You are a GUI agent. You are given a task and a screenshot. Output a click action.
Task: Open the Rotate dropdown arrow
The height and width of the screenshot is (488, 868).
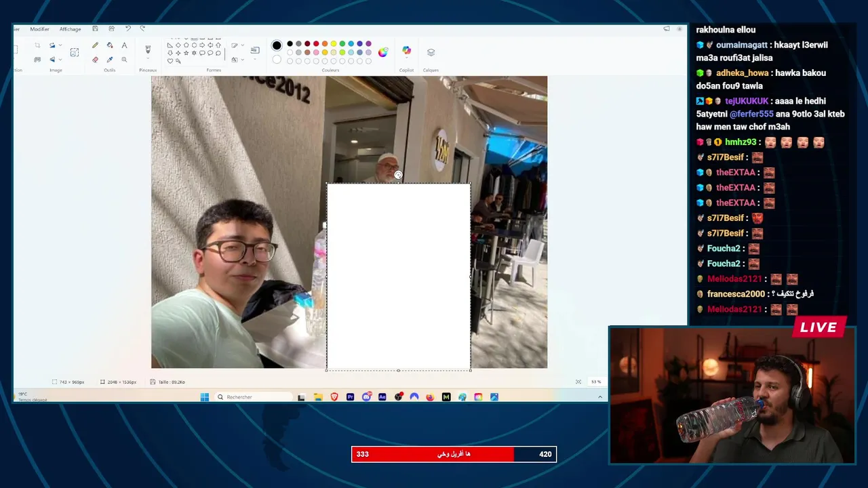pyautogui.click(x=60, y=45)
